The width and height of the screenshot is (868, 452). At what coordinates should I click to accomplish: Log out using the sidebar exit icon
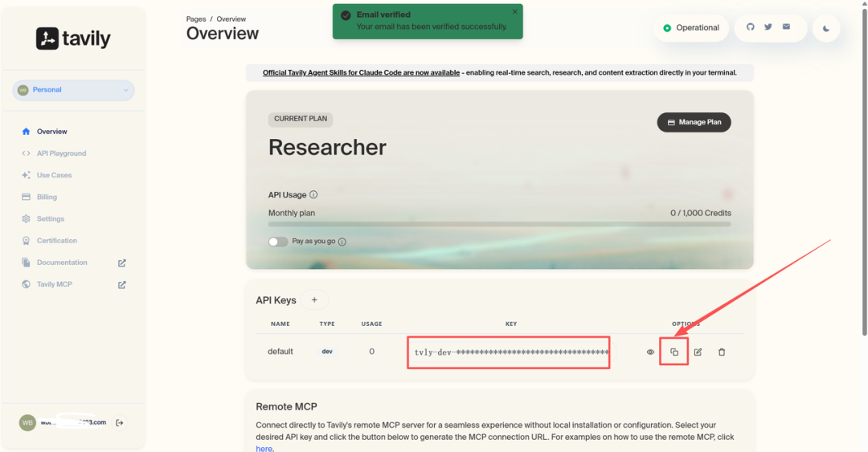point(120,422)
